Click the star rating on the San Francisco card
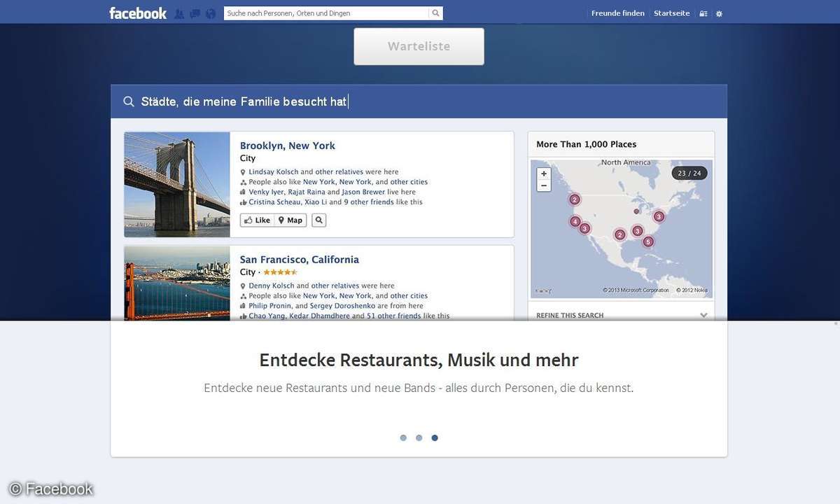840x504 pixels. [x=280, y=272]
